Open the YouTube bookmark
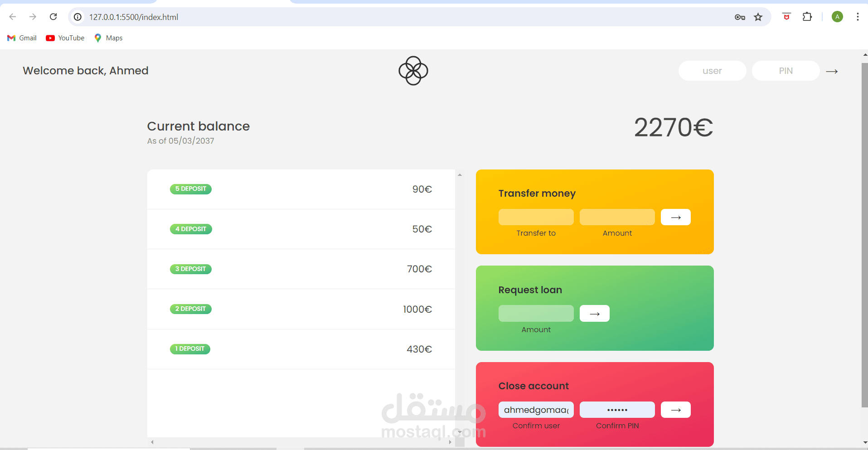 [x=65, y=38]
